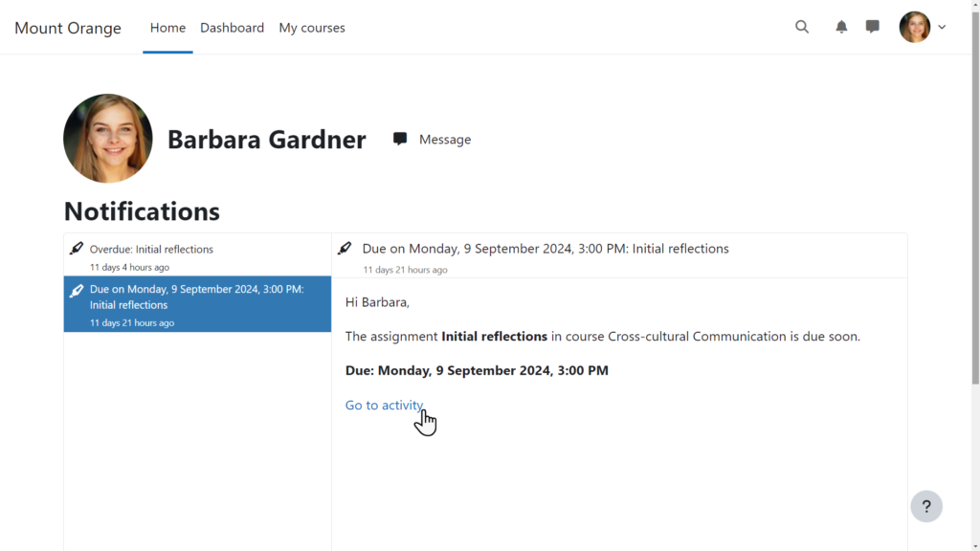Open the messages chat bubble icon

[x=872, y=27]
